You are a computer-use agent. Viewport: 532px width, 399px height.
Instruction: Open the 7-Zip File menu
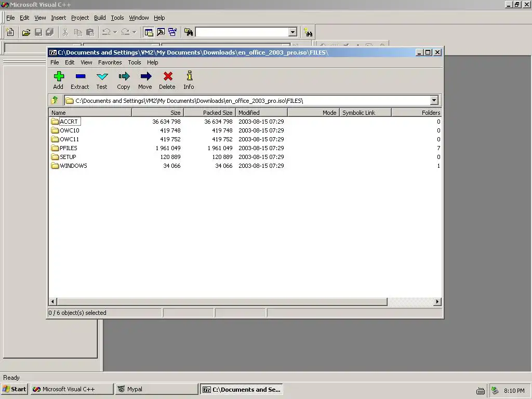point(55,62)
